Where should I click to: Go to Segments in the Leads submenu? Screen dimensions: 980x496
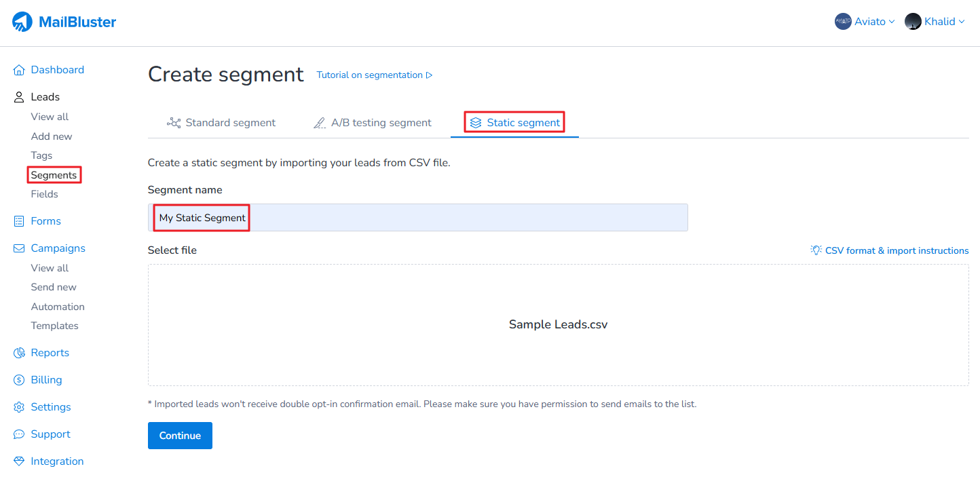click(54, 175)
